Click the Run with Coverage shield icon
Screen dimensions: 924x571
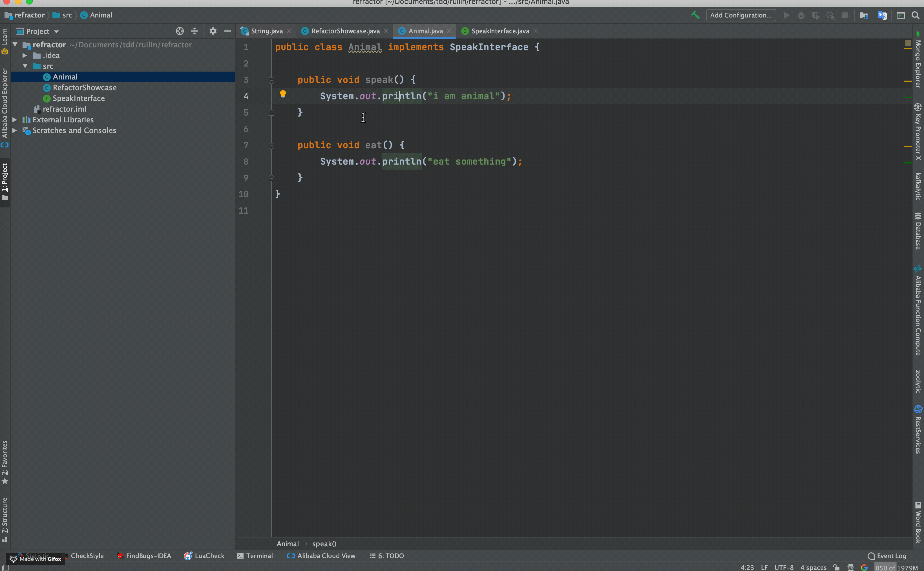click(x=816, y=15)
